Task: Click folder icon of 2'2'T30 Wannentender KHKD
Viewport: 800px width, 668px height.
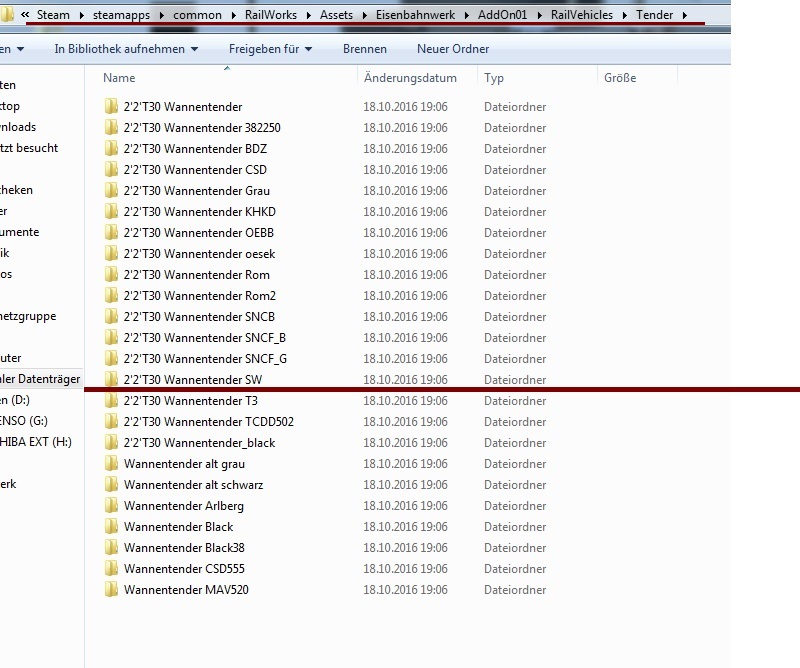Action: pos(111,211)
